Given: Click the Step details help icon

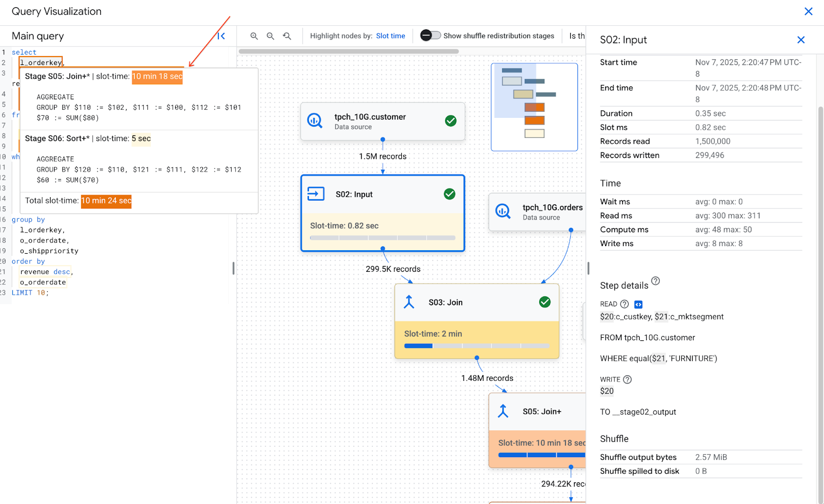Looking at the screenshot, I should 655,281.
